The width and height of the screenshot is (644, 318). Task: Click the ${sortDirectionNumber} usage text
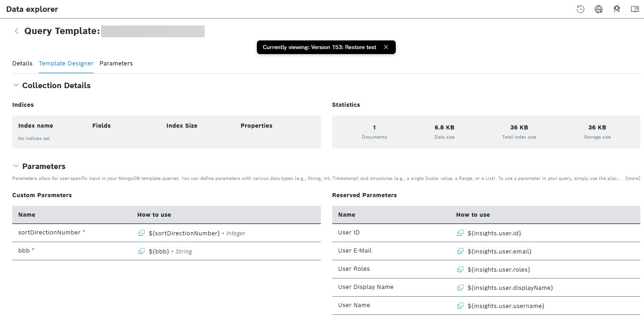pyautogui.click(x=184, y=233)
